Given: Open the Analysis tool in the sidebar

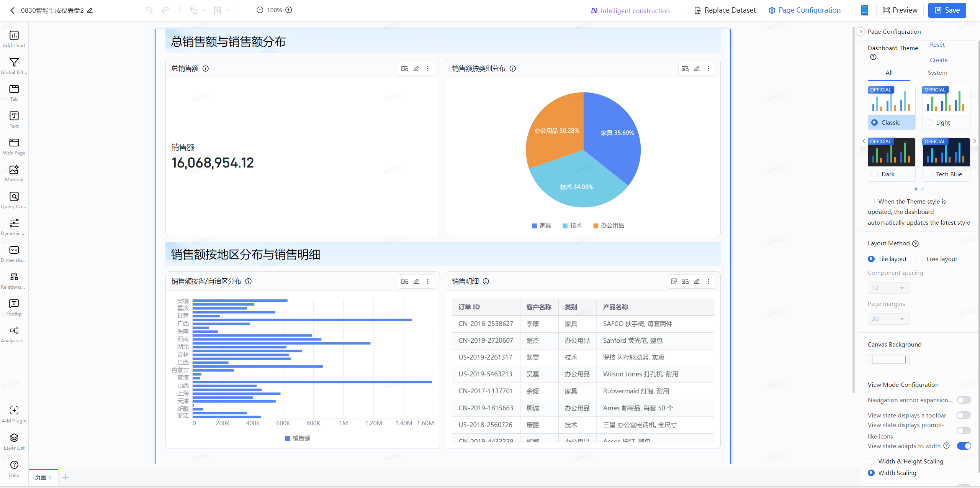Looking at the screenshot, I should (x=14, y=335).
